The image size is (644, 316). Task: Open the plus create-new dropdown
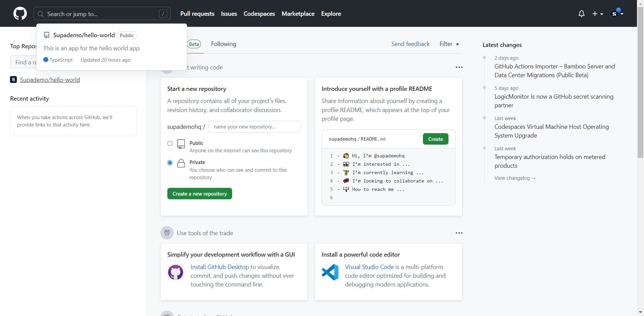[598, 13]
